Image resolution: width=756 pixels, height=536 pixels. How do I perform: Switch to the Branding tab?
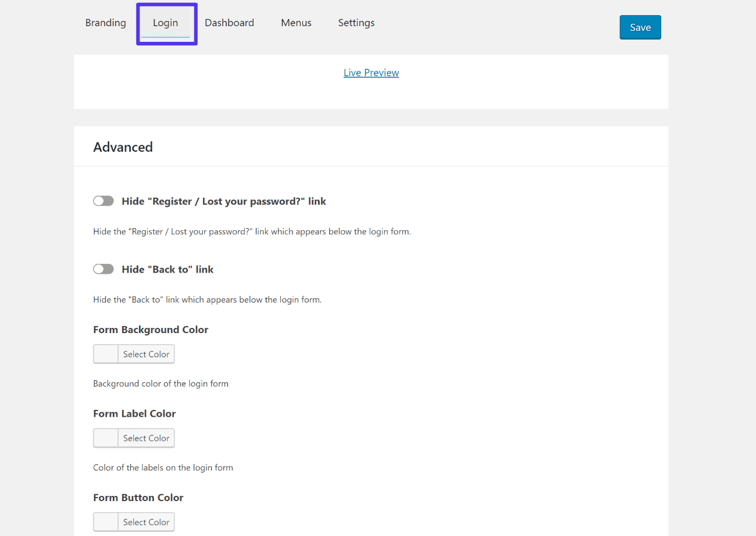coord(105,23)
